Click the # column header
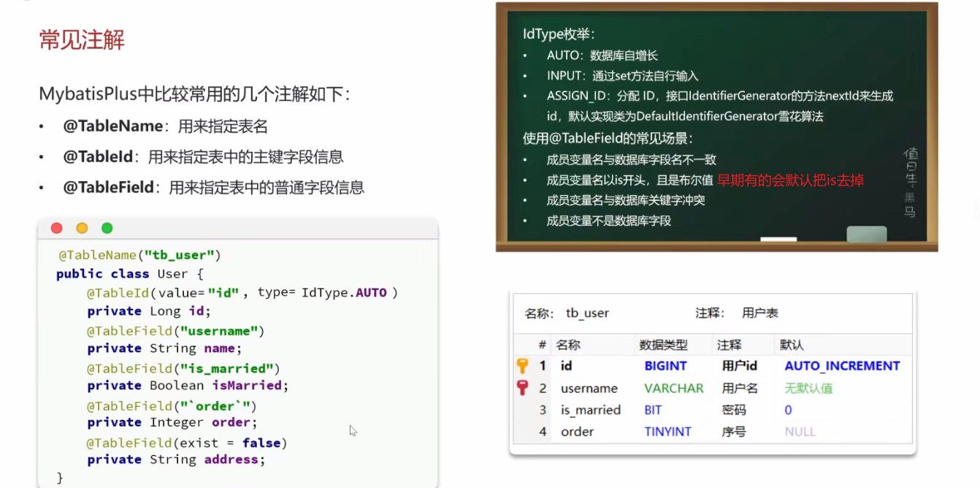The width and height of the screenshot is (980, 488). 543,344
